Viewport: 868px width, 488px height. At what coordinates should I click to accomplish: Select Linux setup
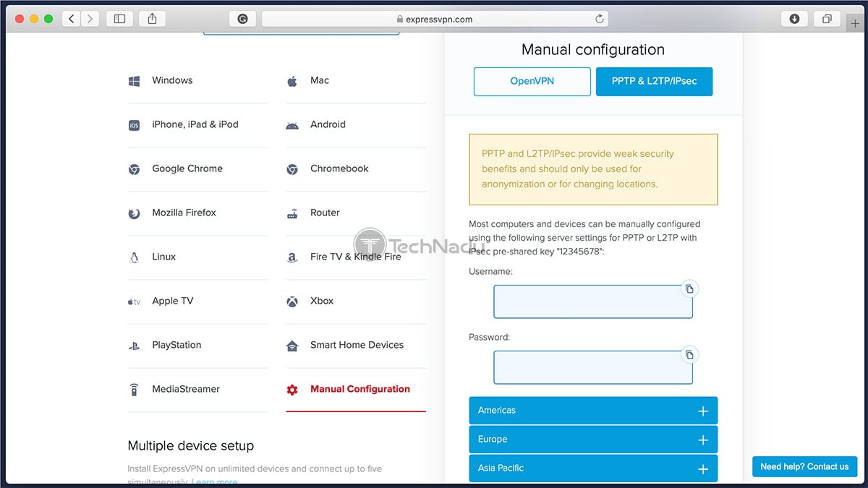tap(163, 257)
